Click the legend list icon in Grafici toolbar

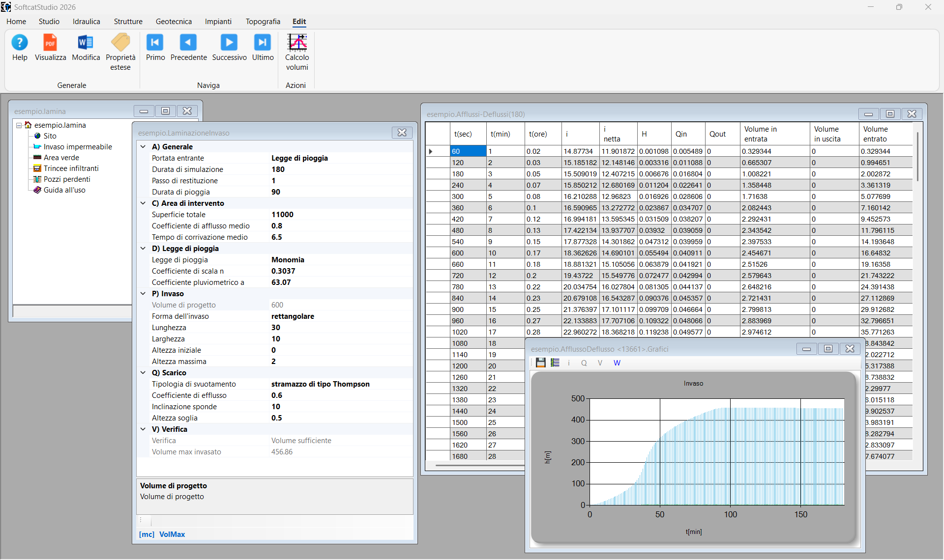pos(555,363)
